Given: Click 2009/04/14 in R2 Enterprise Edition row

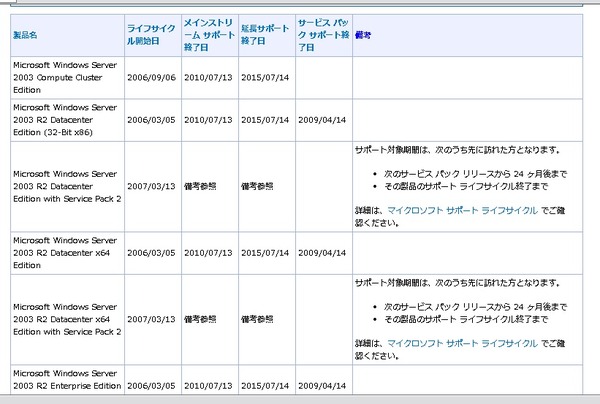Looking at the screenshot, I should [x=322, y=386].
